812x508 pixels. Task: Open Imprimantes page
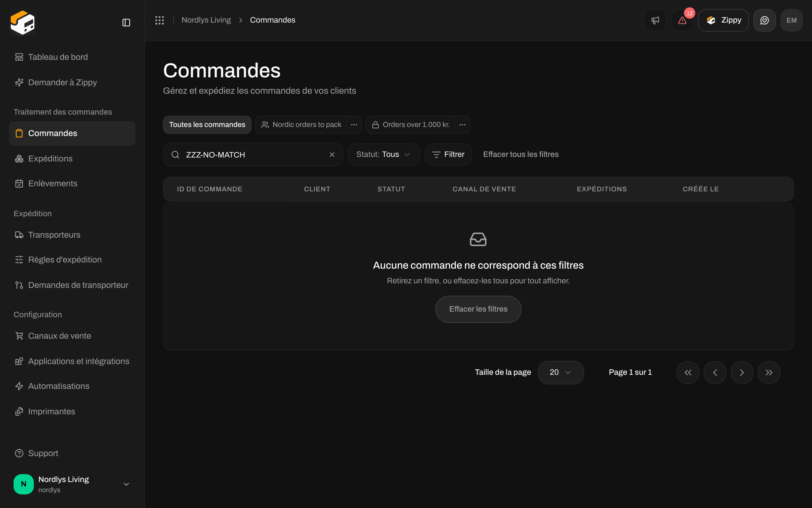click(x=72, y=411)
